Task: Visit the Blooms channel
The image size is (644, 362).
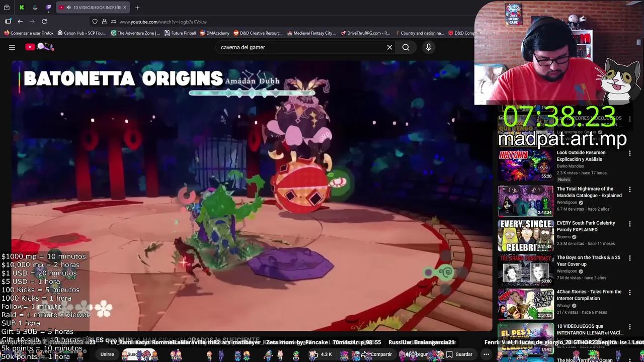Action: 563,237
